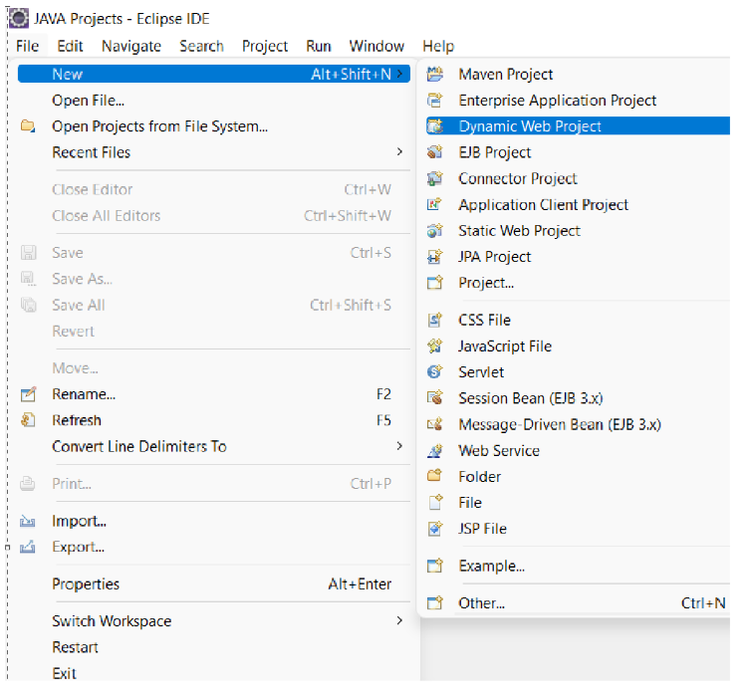749x700 pixels.
Task: Click F2 shortcut beside Rename
Action: coord(383,394)
